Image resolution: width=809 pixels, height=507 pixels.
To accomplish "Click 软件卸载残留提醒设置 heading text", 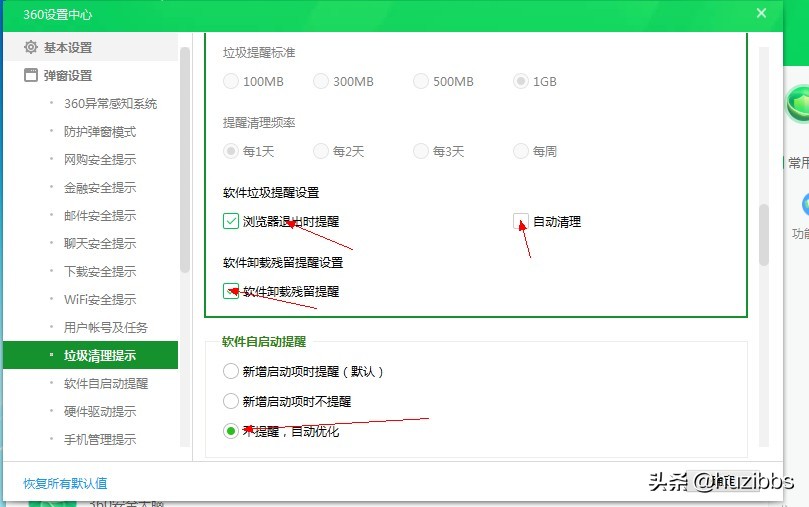I will click(283, 263).
